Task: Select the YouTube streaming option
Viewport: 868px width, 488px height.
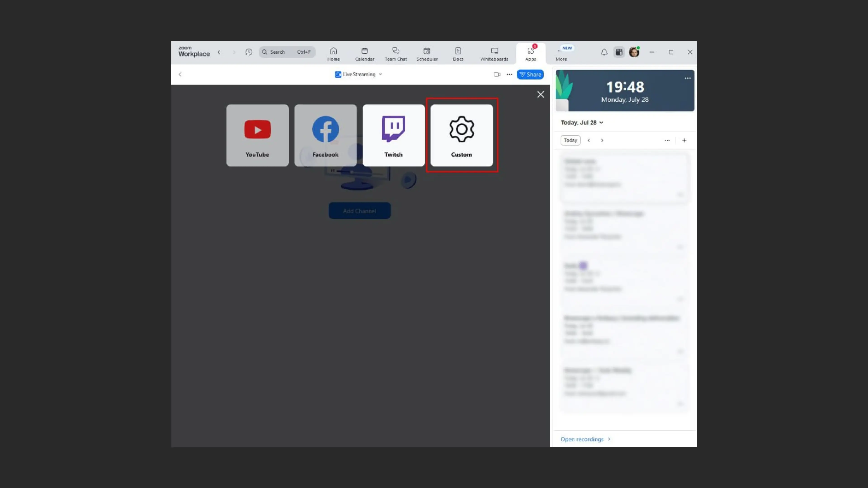Action: (257, 135)
